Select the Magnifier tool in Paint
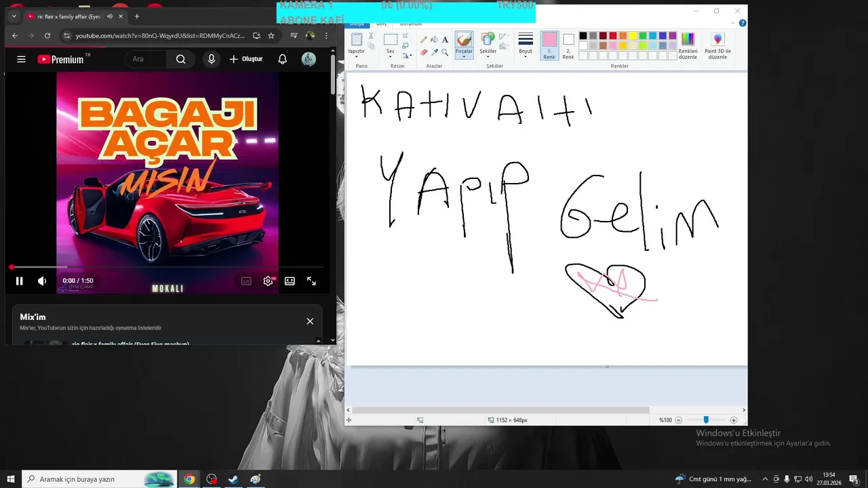 click(445, 52)
